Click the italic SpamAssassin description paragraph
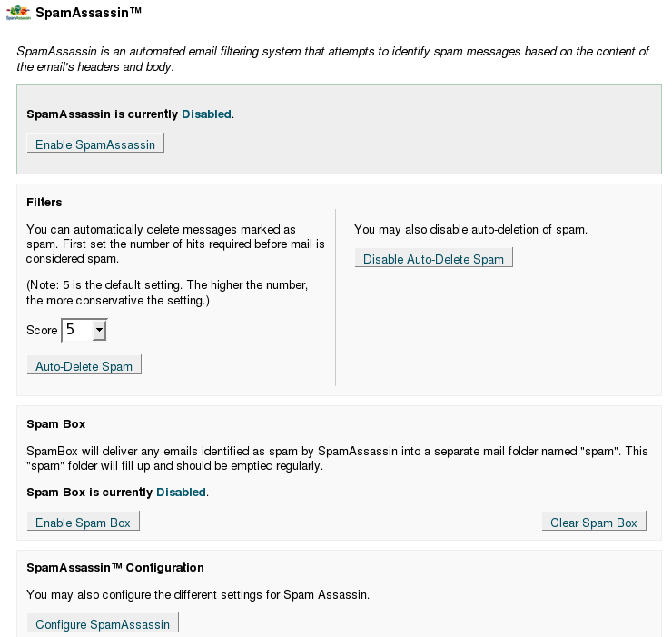 (x=332, y=59)
